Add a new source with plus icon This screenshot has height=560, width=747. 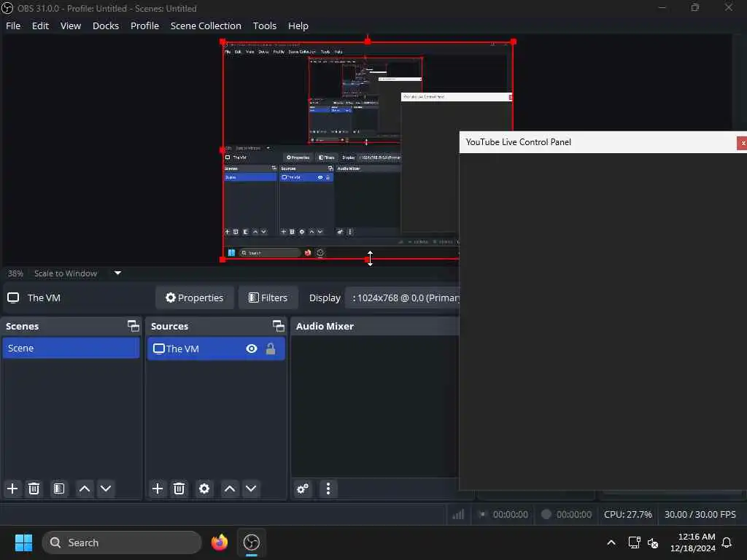(x=158, y=489)
